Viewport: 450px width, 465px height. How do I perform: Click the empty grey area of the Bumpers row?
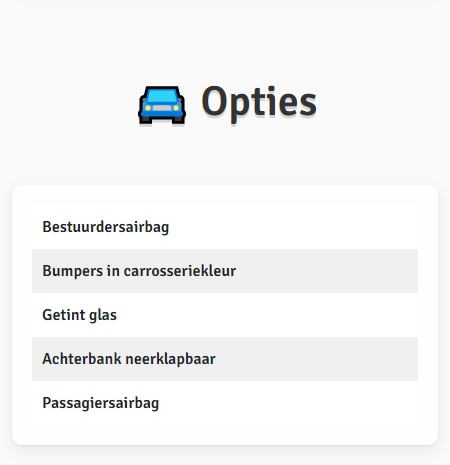click(327, 271)
